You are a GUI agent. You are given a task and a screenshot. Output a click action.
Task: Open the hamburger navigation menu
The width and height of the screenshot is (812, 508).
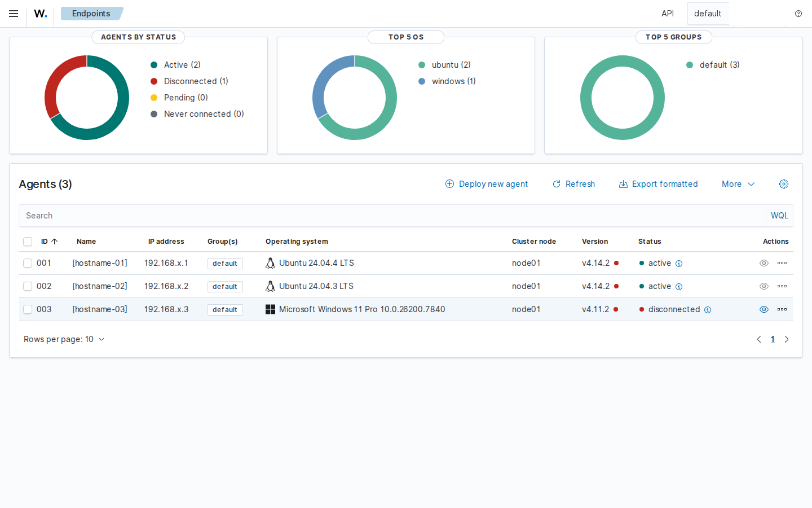click(x=14, y=14)
